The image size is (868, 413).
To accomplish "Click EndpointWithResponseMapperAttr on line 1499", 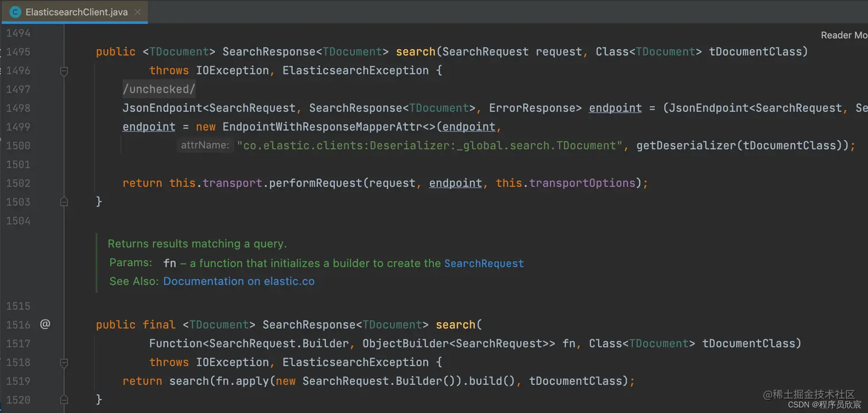I will (x=322, y=127).
